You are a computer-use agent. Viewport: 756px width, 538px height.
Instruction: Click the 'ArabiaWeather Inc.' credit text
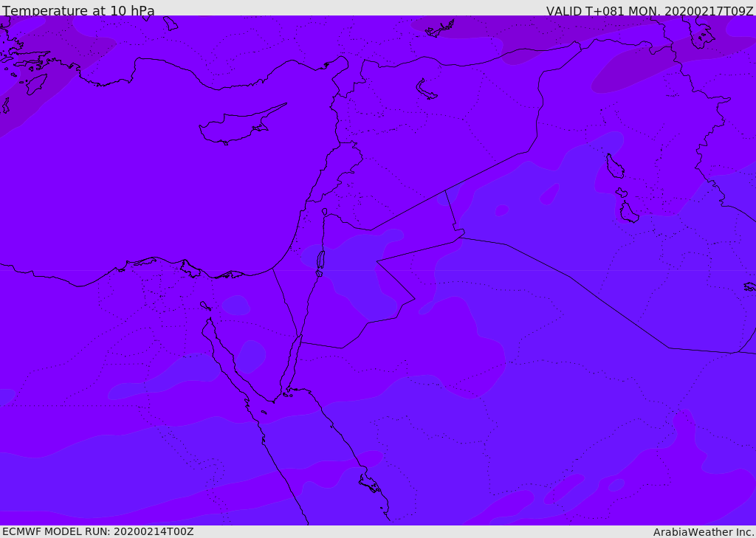pyautogui.click(x=704, y=532)
